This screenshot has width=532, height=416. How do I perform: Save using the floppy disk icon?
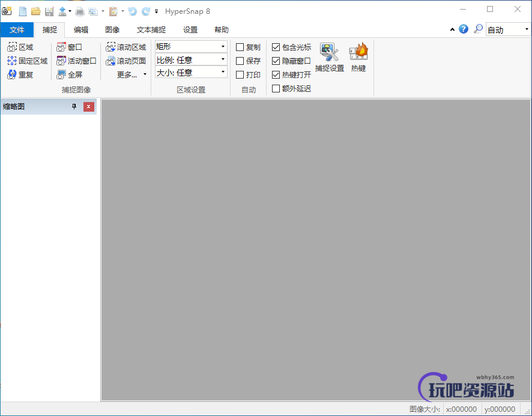pos(49,11)
